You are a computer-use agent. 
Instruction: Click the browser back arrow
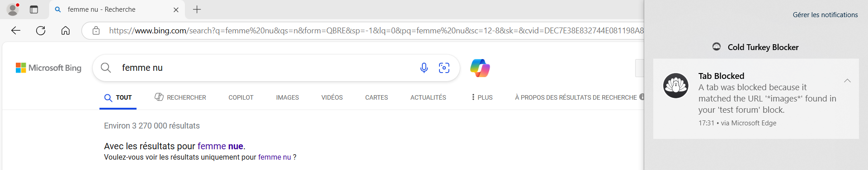pos(16,31)
